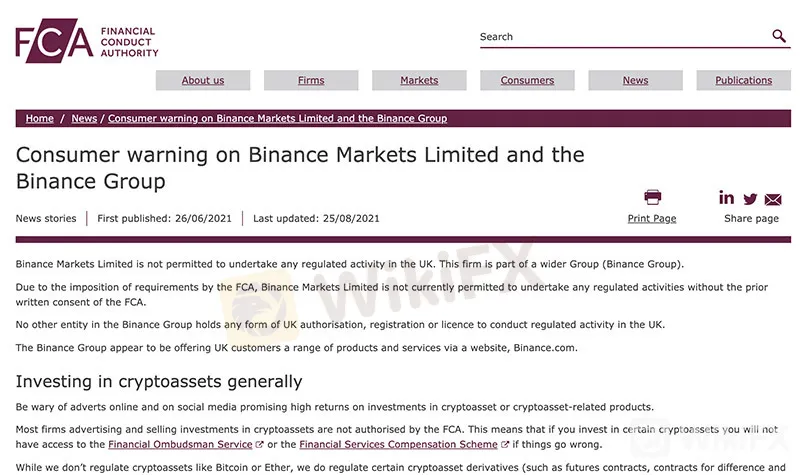Share page on LinkedIn

coord(726,198)
